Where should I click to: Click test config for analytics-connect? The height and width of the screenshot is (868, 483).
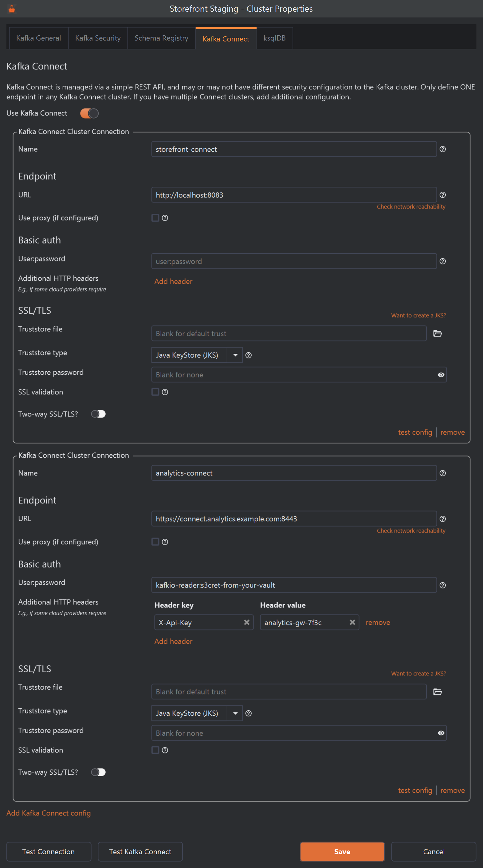click(x=415, y=791)
